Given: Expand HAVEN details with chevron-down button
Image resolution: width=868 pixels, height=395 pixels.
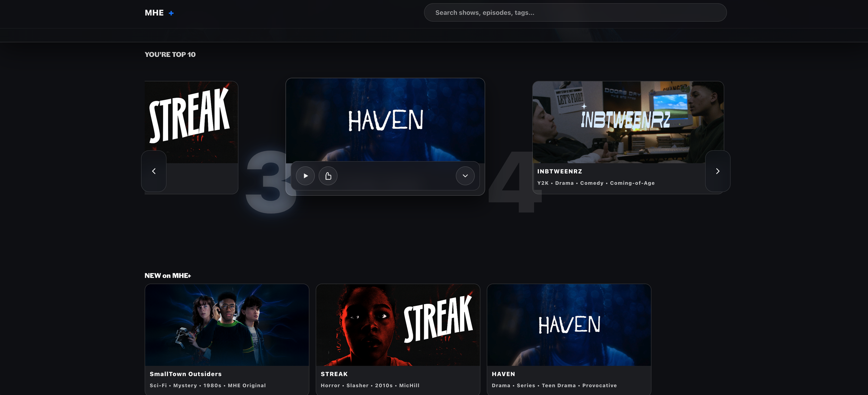Looking at the screenshot, I should point(465,176).
